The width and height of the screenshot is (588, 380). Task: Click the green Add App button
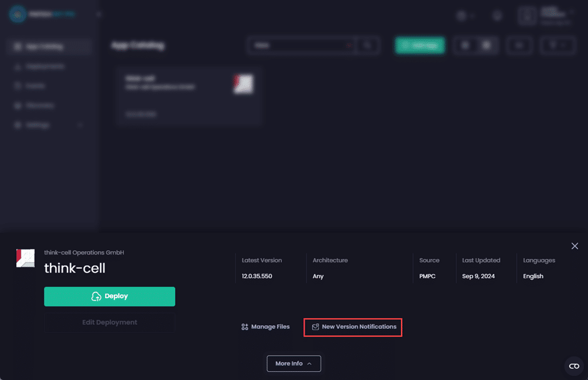click(420, 46)
